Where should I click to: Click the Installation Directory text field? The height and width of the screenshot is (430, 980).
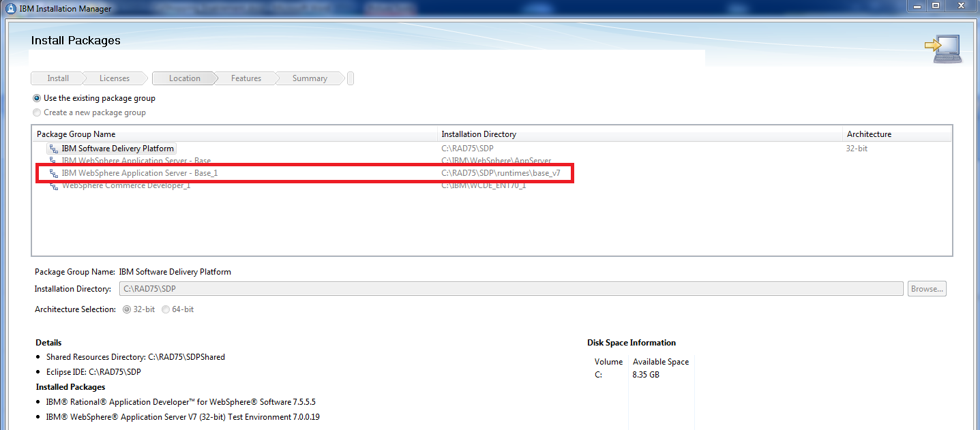(511, 289)
